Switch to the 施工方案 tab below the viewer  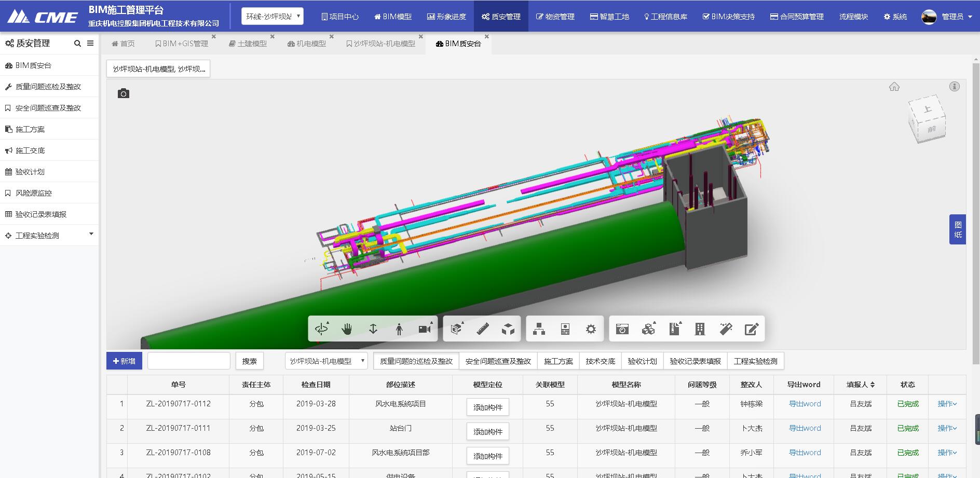coord(558,361)
